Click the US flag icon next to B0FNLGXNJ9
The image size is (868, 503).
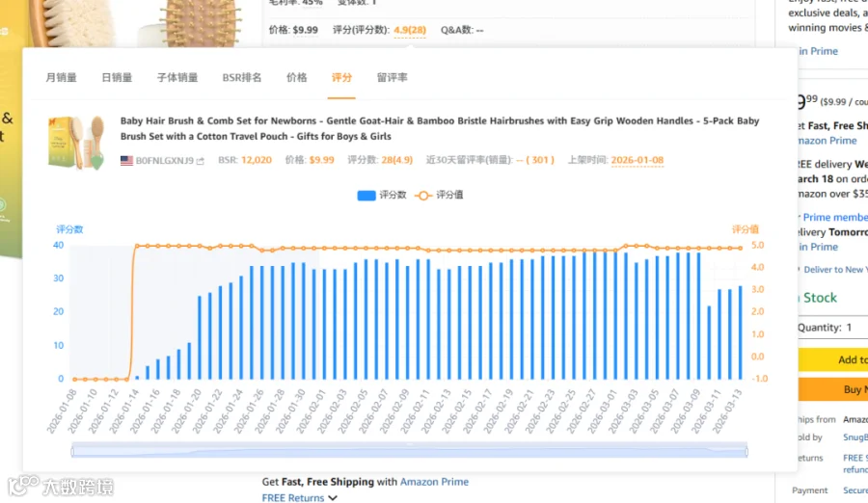[126, 161]
